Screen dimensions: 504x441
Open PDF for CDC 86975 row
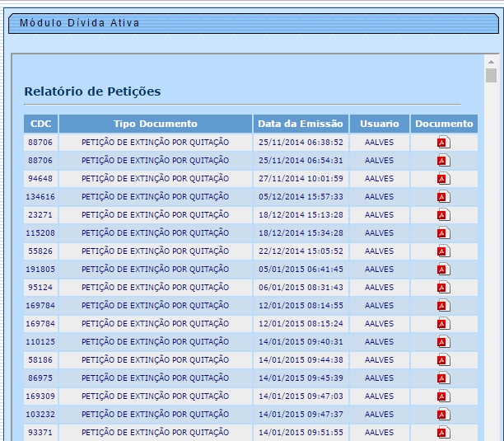pos(443,378)
